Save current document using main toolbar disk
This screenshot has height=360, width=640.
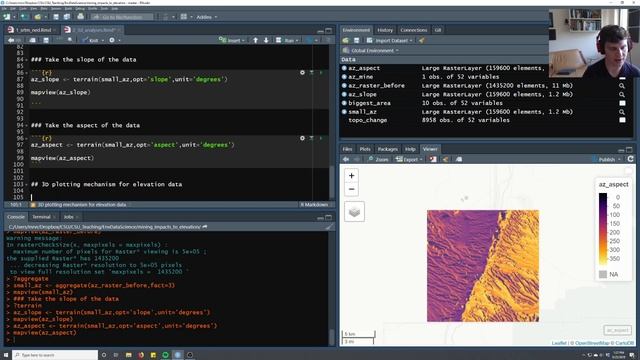click(x=56, y=17)
